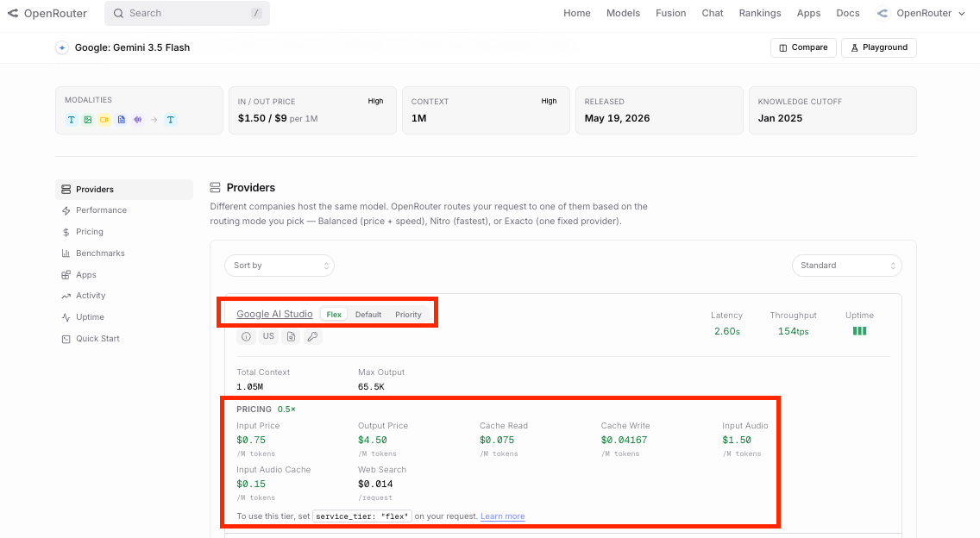Click the Quick Start terminal icon

click(x=66, y=339)
